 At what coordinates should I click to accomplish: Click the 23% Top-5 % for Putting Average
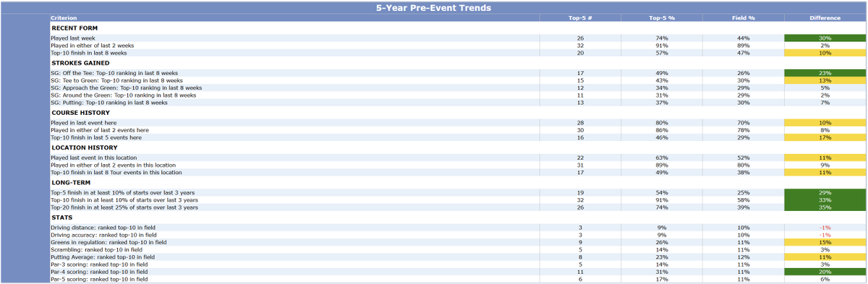662,257
